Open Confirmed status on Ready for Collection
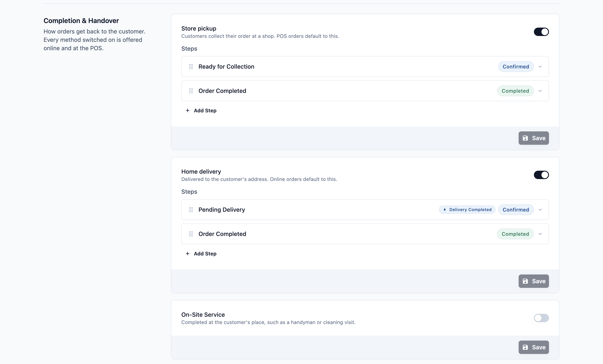 pos(516,67)
